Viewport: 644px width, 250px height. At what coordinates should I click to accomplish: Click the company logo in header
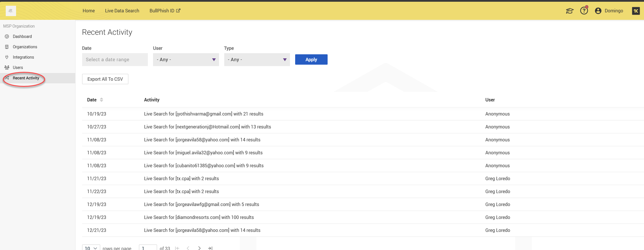[x=11, y=11]
